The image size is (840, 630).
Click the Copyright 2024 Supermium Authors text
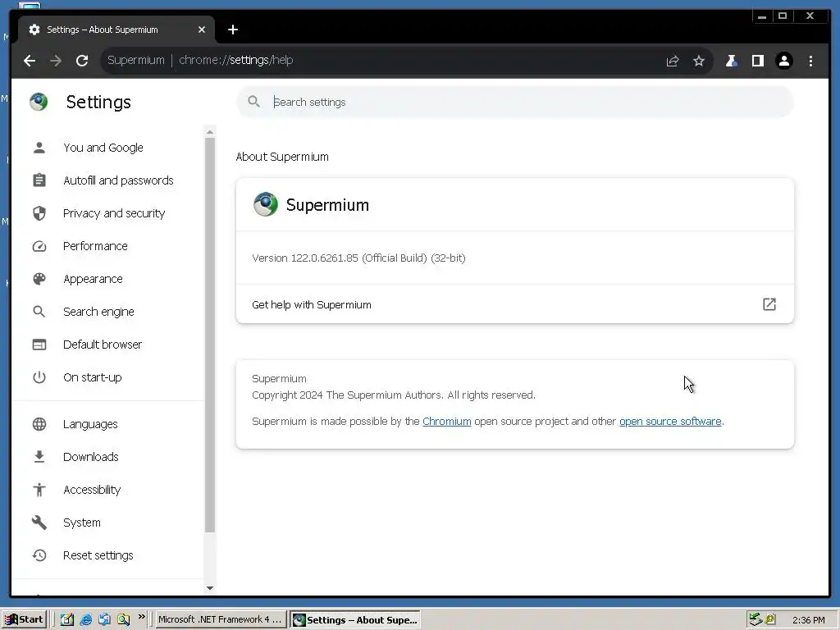point(394,395)
